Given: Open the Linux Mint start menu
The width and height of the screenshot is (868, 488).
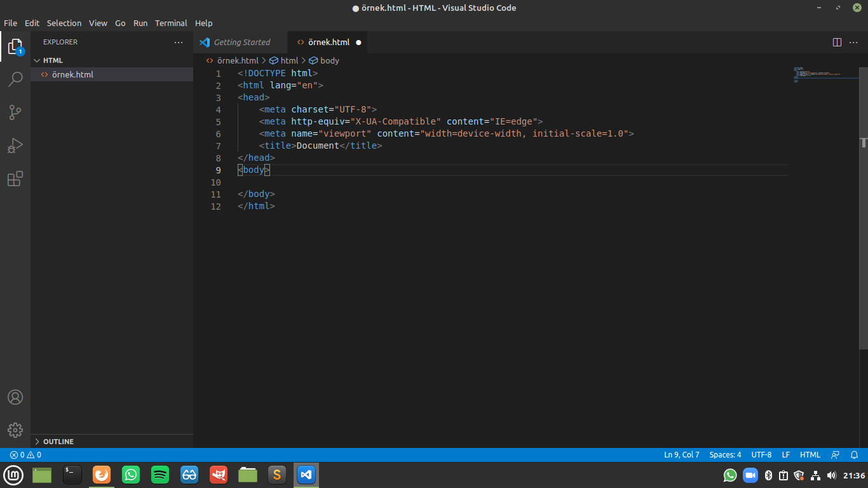Looking at the screenshot, I should (13, 475).
